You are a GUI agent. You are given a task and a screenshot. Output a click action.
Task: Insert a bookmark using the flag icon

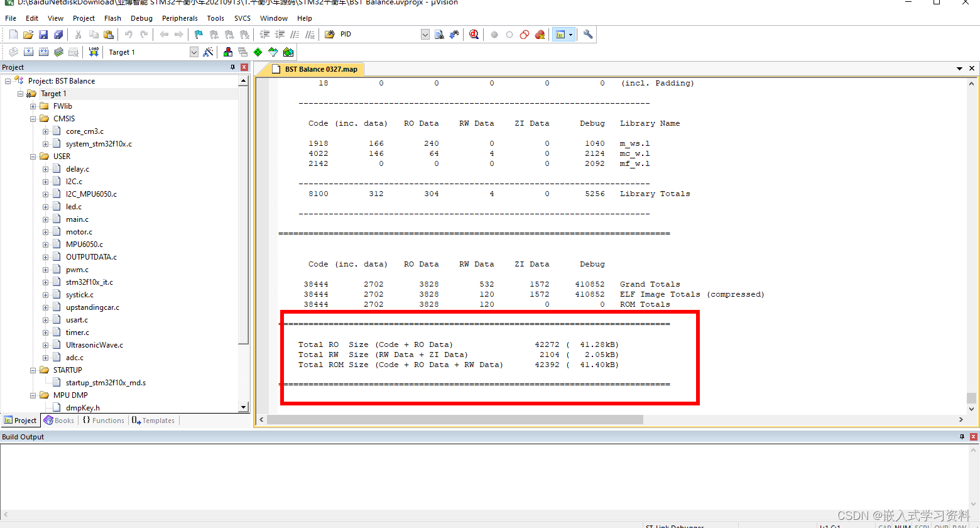198,34
